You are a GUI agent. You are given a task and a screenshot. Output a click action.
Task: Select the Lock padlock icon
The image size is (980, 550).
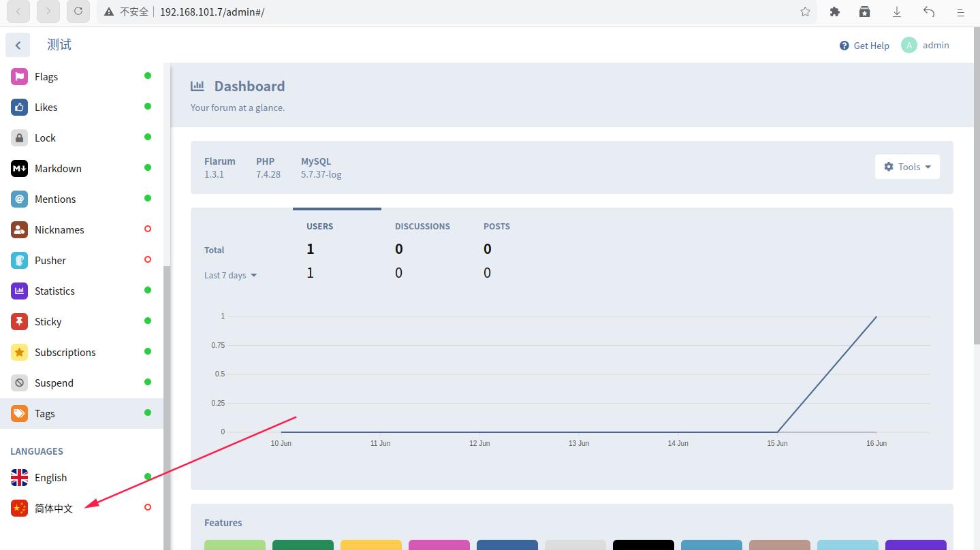click(19, 137)
